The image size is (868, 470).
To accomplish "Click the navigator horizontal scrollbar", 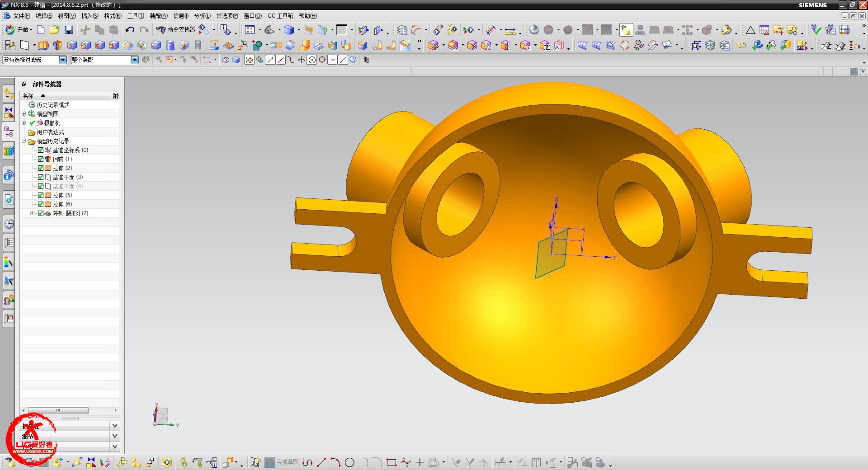I will tap(58, 411).
